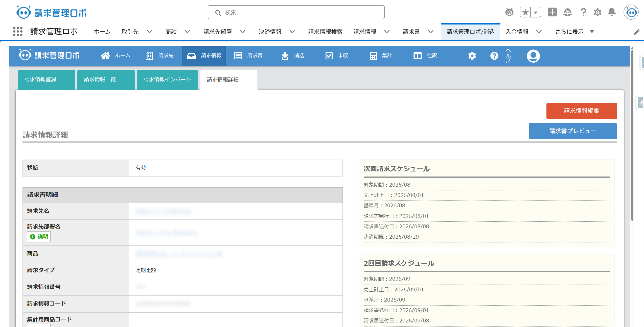Select the 有効 status value

(x=141, y=168)
